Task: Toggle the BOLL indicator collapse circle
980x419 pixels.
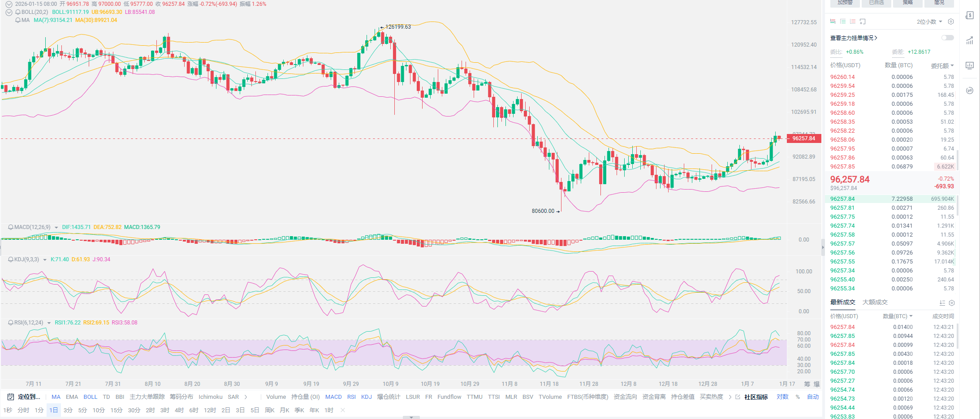Action: pos(9,12)
